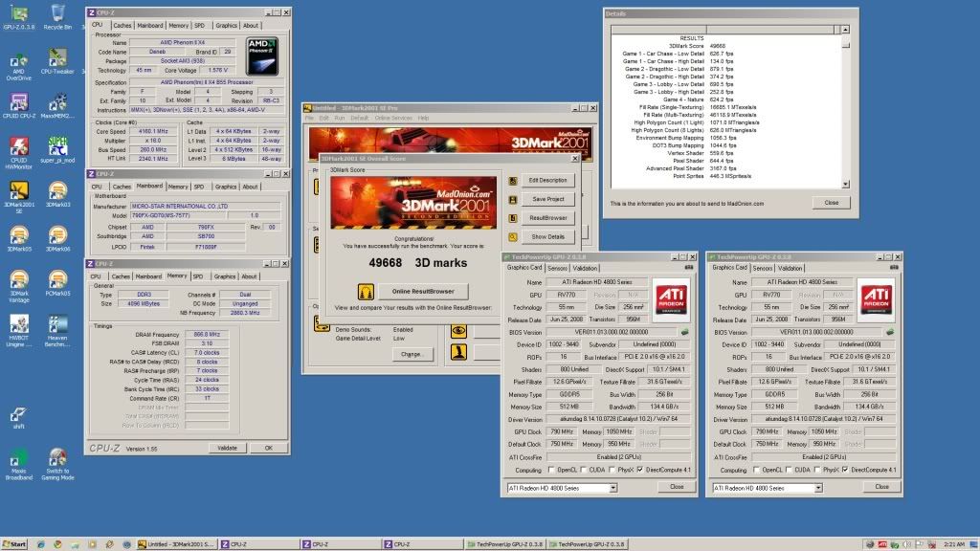Image resolution: width=980 pixels, height=551 pixels.
Task: Toggle OpenCL checkbox in right GPU-Z window
Action: pos(756,470)
